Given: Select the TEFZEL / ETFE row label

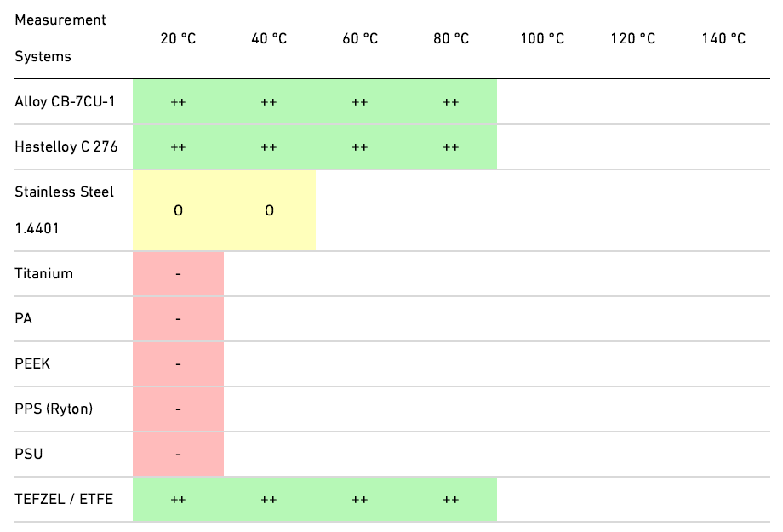Looking at the screenshot, I should pyautogui.click(x=64, y=500).
